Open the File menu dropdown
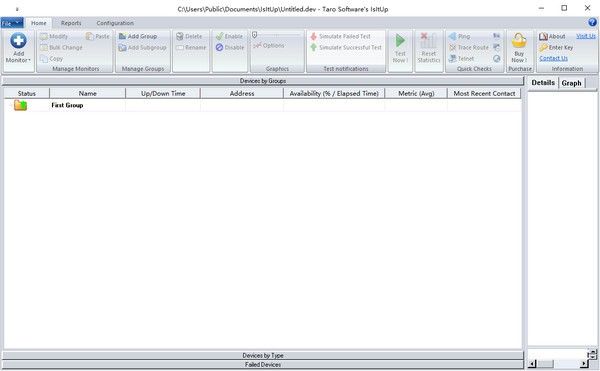Screen dimensions: 600x371 pos(12,23)
